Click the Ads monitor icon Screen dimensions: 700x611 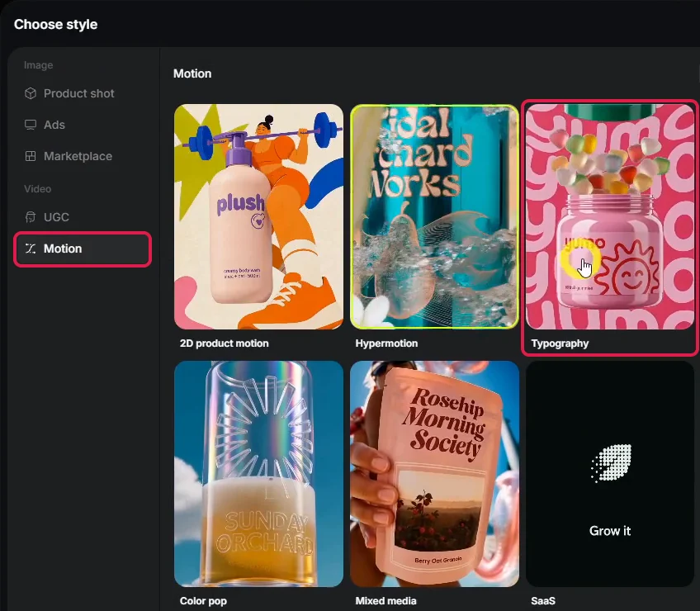(x=31, y=125)
